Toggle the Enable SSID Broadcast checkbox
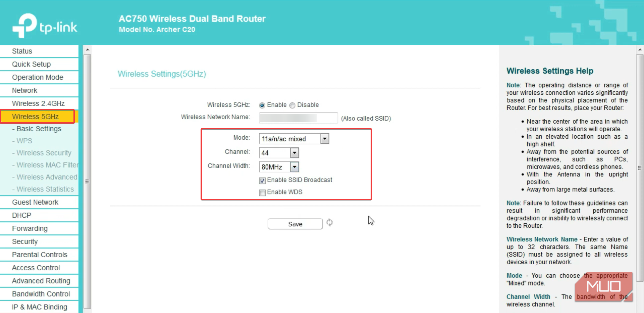The height and width of the screenshot is (313, 644). [x=262, y=181]
